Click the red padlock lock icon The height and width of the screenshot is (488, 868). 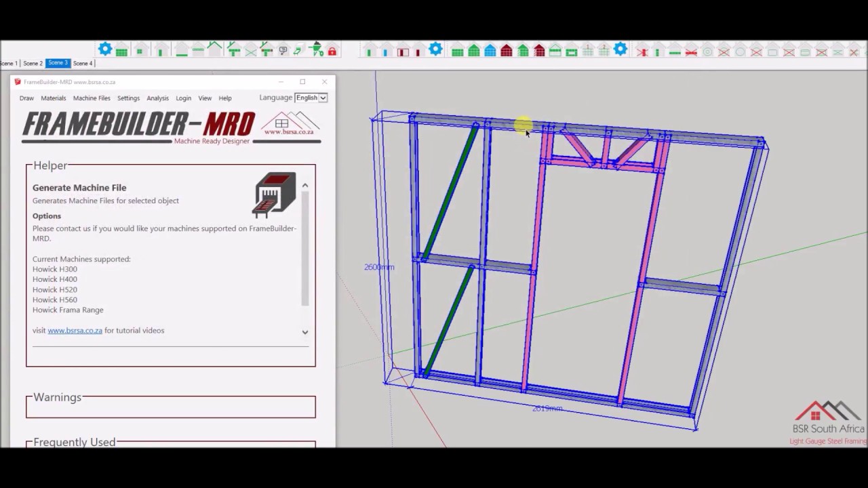[332, 49]
